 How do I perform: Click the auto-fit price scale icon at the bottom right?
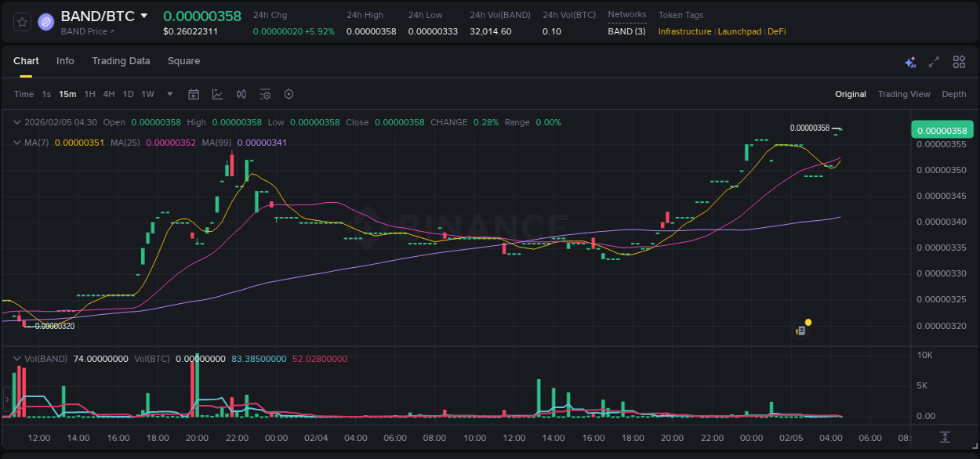[x=945, y=437]
